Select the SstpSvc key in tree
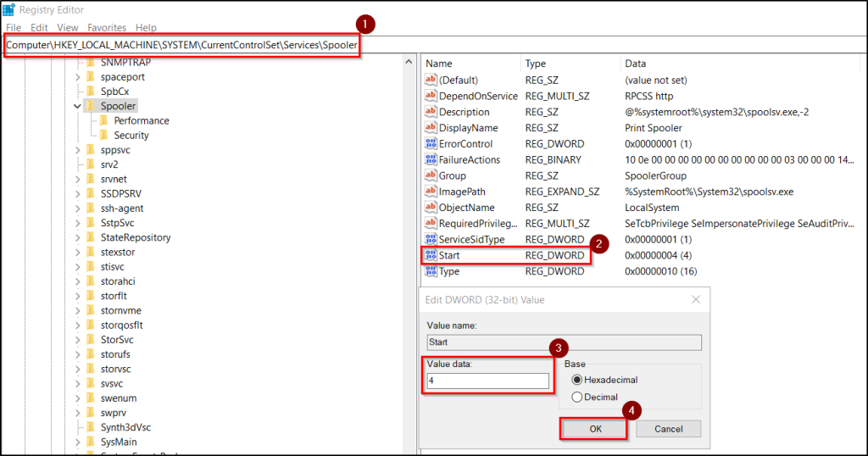 pos(117,223)
